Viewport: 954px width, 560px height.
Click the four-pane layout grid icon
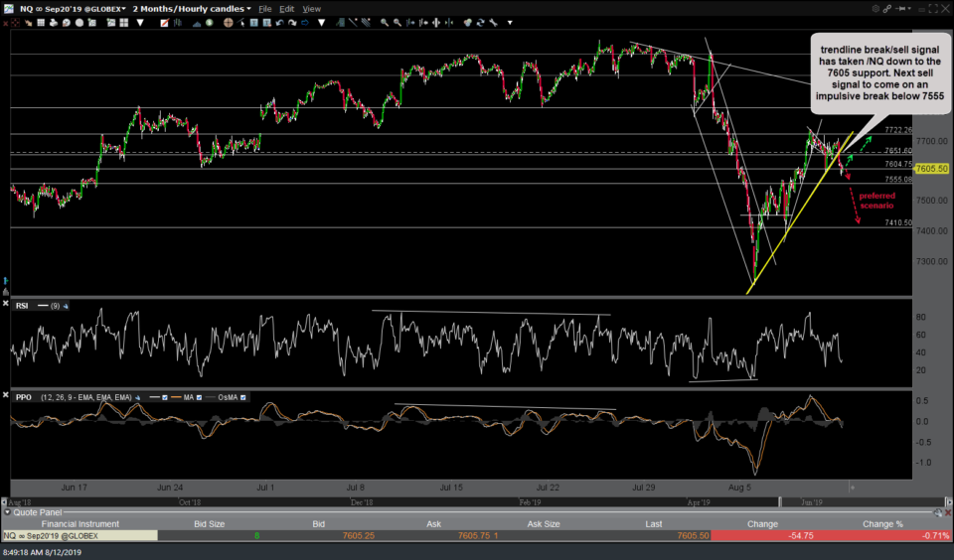point(124,23)
